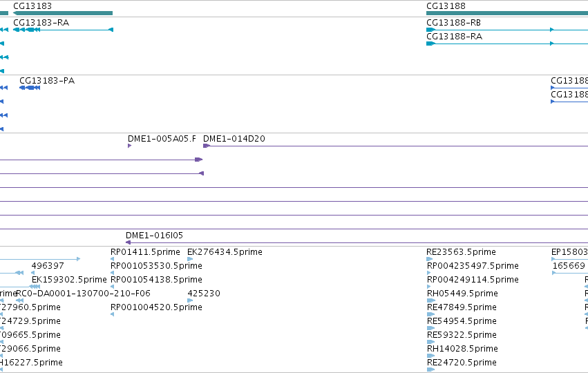588x373 pixels.
Task: Click the RH05449.5prime arrow glyph
Action: 431,300
